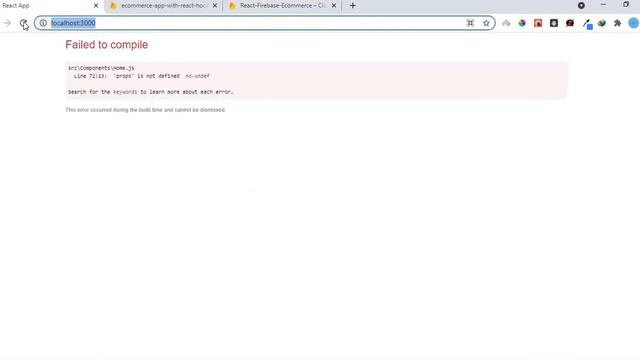Viewport: 640px width, 360px height.
Task: Open the red square cursor extension
Action: 538,23
